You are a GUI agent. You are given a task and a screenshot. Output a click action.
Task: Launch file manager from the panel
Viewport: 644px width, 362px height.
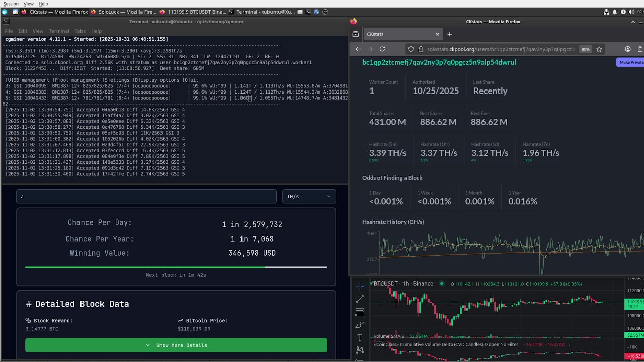click(300, 12)
